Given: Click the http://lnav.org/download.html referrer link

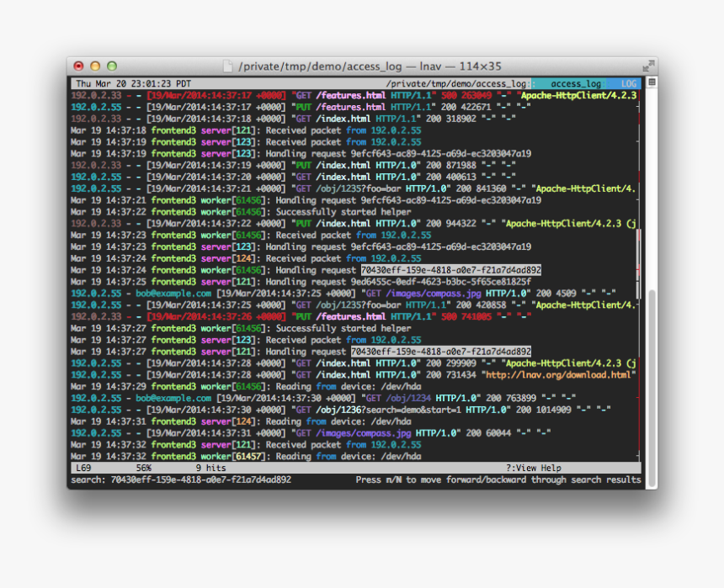Looking at the screenshot, I should 558,375.
